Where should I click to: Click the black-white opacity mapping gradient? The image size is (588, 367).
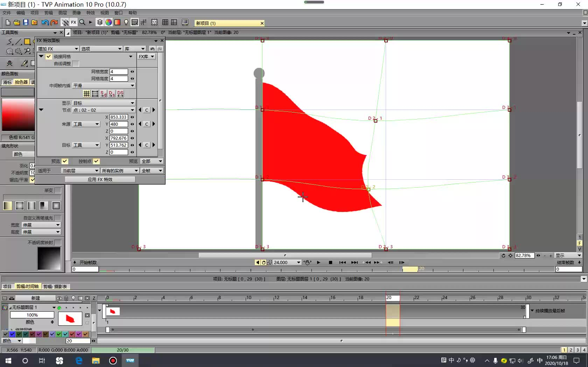[49, 259]
